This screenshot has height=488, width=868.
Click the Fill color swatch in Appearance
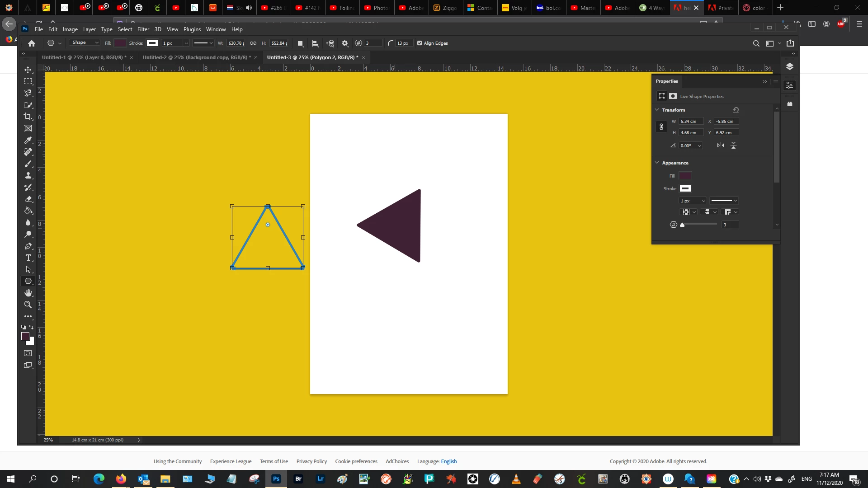pyautogui.click(x=685, y=176)
